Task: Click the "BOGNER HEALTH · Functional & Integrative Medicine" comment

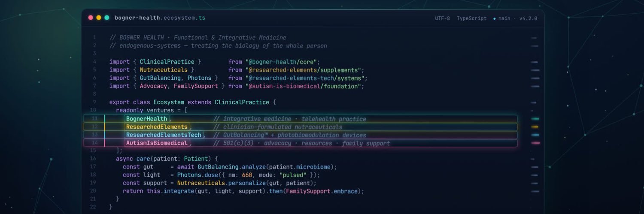Action: pyautogui.click(x=197, y=38)
